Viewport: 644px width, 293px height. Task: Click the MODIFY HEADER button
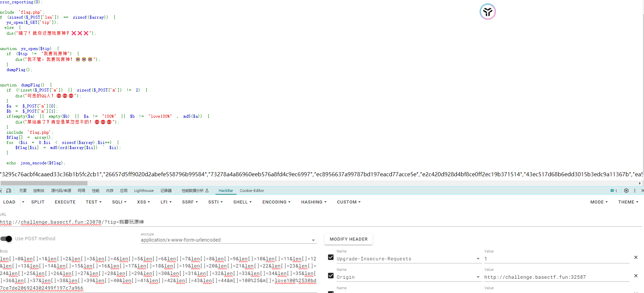tap(348, 239)
